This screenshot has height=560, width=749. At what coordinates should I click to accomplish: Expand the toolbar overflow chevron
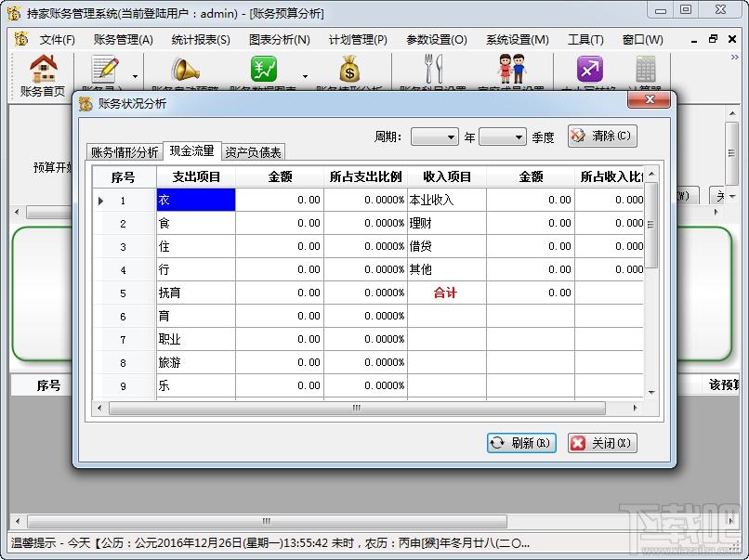(x=735, y=58)
